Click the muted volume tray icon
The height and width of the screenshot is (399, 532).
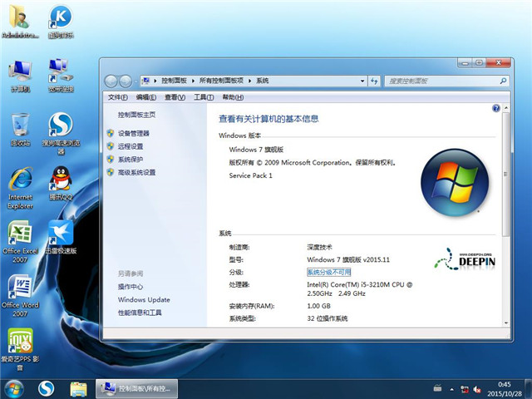pyautogui.click(x=477, y=389)
